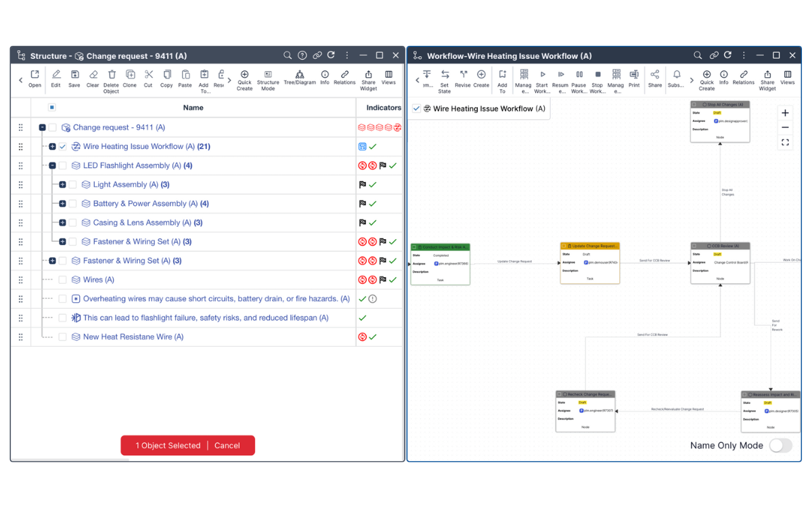
Task: Check the box for Wires (A) row
Action: click(x=63, y=280)
